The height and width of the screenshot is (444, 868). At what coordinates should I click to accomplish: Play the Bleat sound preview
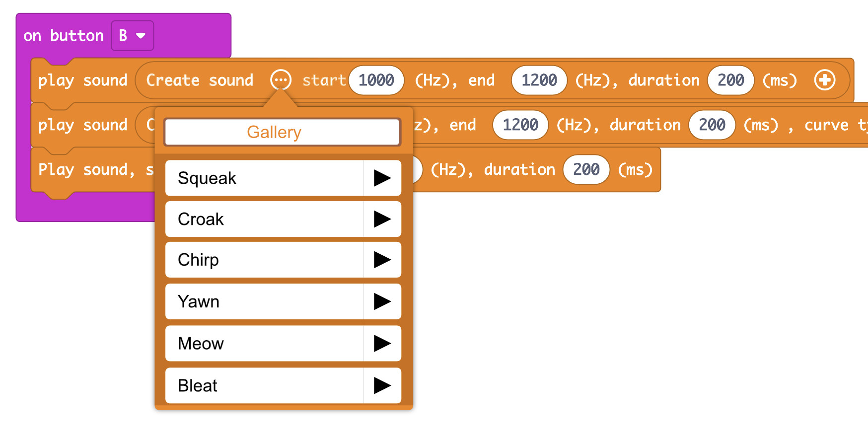click(x=383, y=385)
